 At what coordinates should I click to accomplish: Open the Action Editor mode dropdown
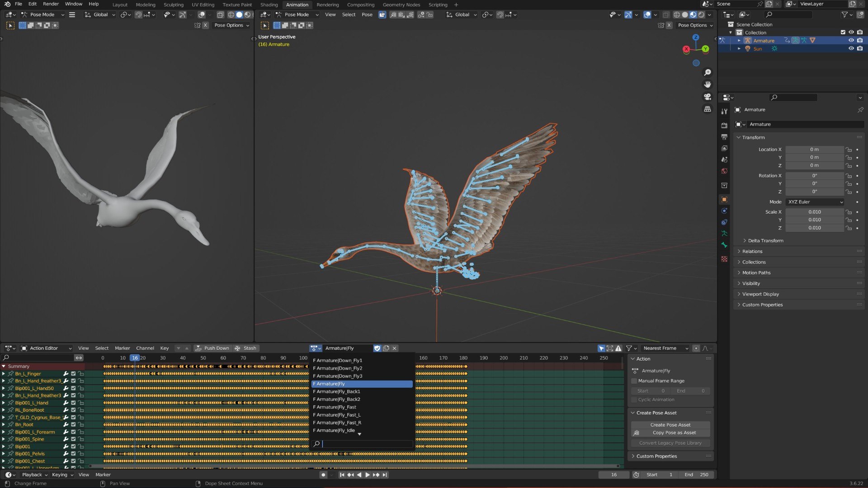tap(46, 348)
